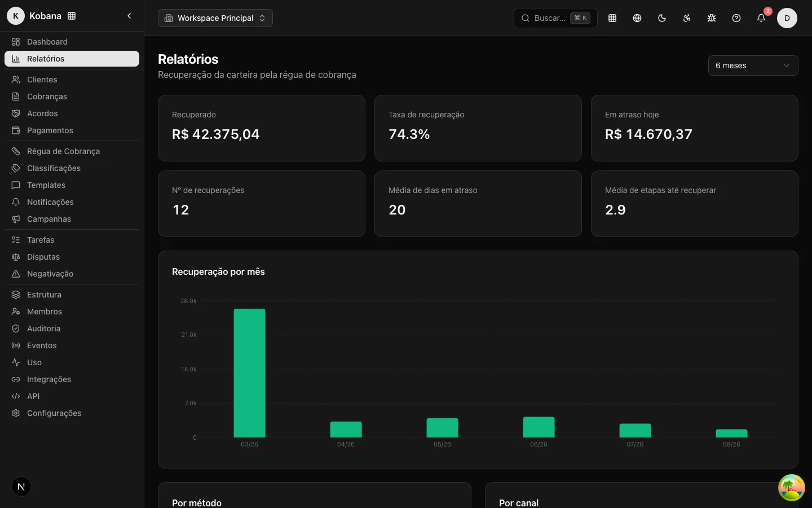Image resolution: width=812 pixels, height=508 pixels.
Task: Select Relatórios in the sidebar
Action: tap(72, 59)
